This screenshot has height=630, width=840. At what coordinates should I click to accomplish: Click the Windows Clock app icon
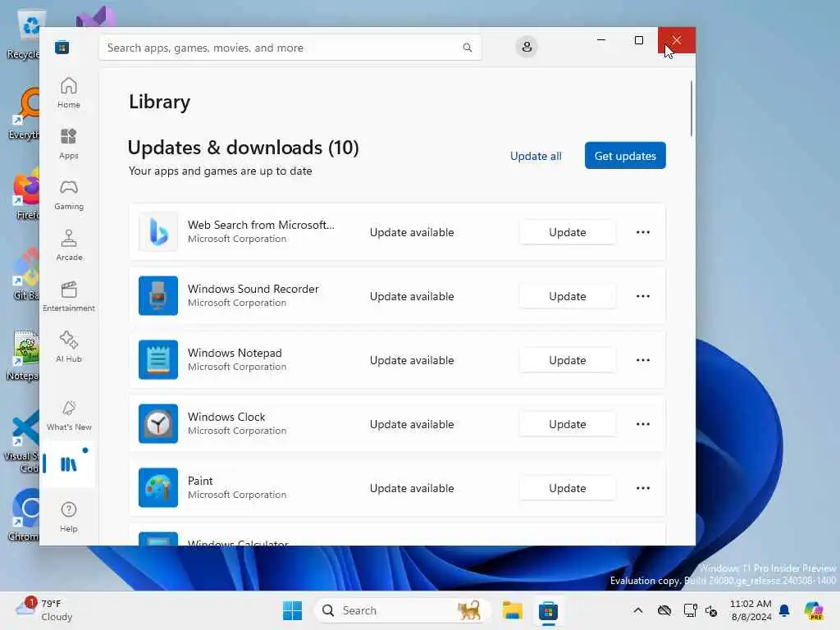point(158,424)
